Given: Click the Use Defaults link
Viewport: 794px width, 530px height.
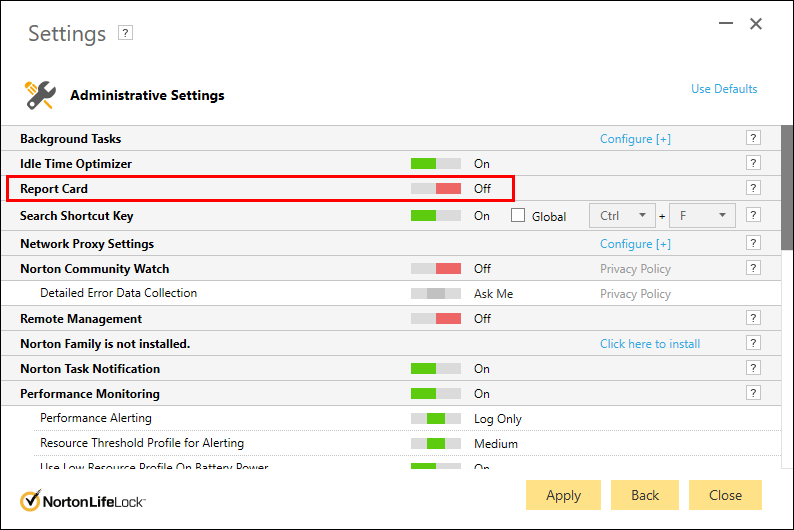Looking at the screenshot, I should pos(724,89).
